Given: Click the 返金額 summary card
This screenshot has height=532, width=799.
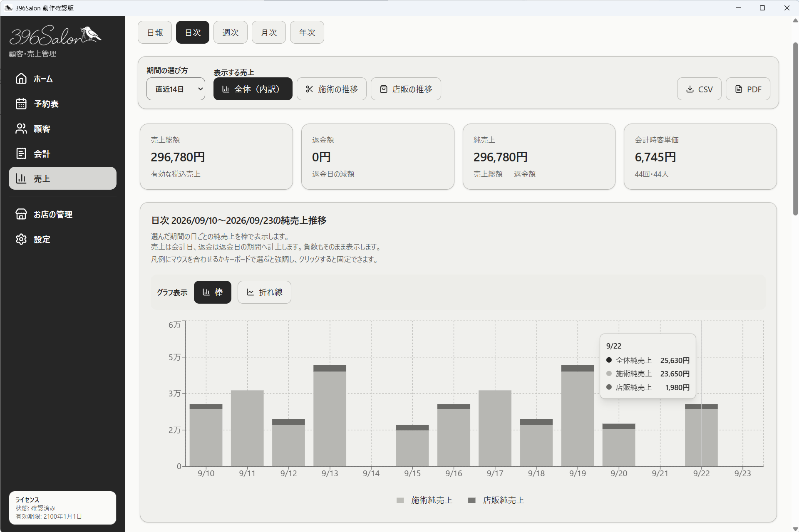Looking at the screenshot, I should pos(378,156).
